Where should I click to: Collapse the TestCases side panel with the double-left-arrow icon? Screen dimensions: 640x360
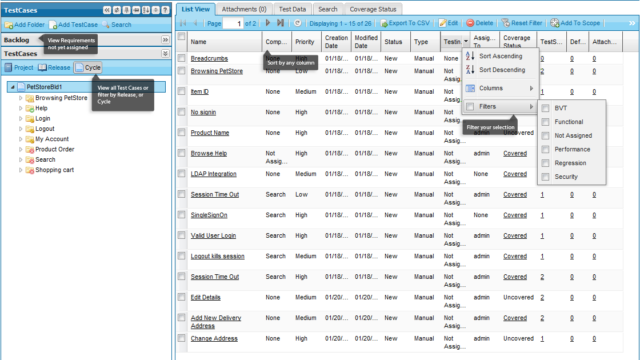[107, 10]
